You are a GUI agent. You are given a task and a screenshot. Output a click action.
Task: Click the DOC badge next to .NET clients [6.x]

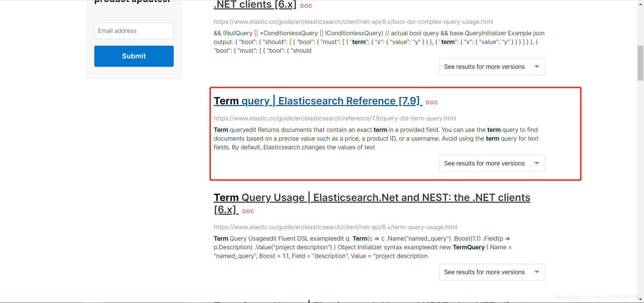(306, 6)
